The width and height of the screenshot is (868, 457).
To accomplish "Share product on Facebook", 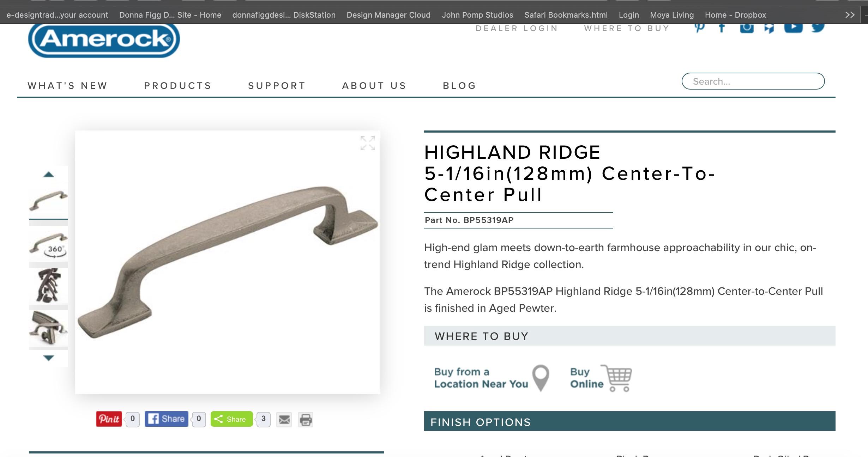I will coord(167,419).
